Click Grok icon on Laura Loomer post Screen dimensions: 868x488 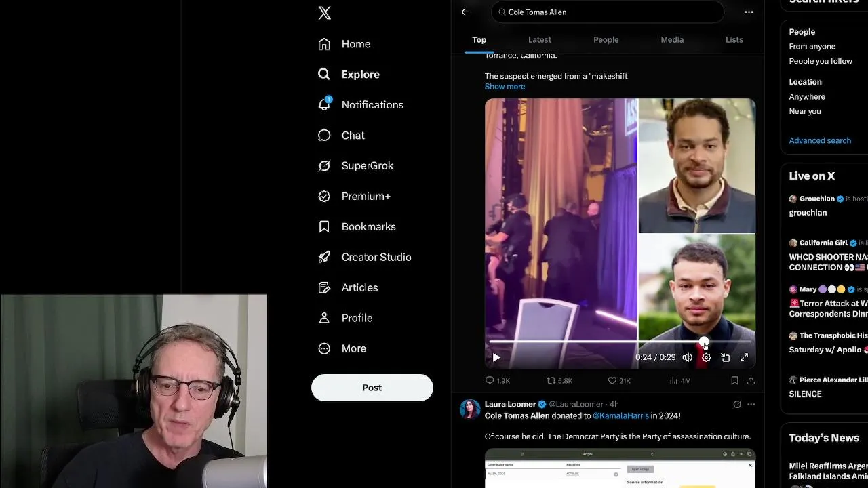coord(737,405)
